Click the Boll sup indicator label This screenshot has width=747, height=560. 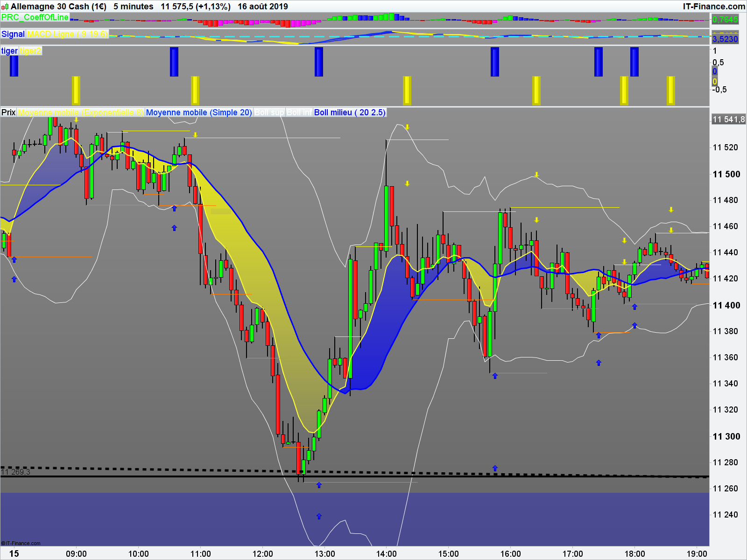269,112
